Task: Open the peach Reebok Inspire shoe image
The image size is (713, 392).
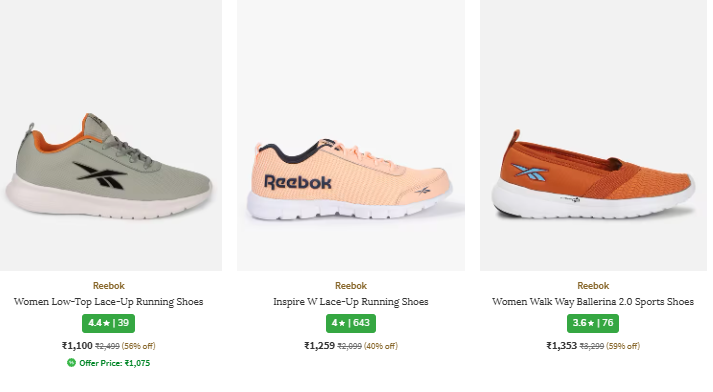Action: click(351, 136)
